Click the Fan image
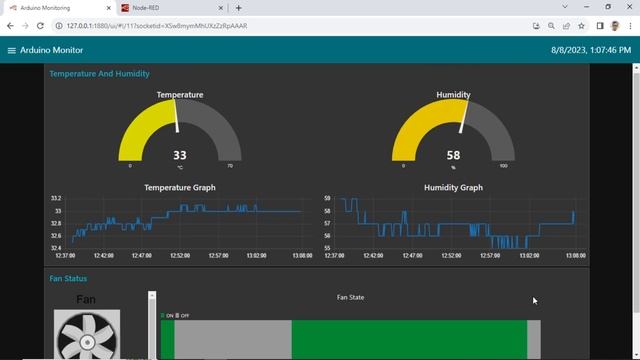Screen dimensions: 640x360 tap(87, 334)
